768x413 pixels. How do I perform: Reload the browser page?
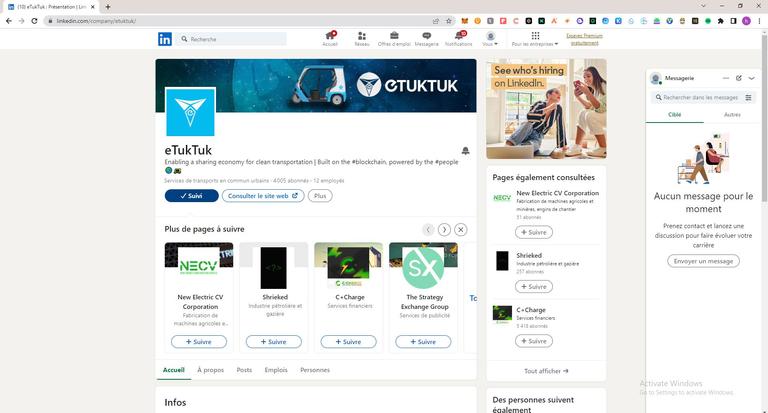point(34,21)
